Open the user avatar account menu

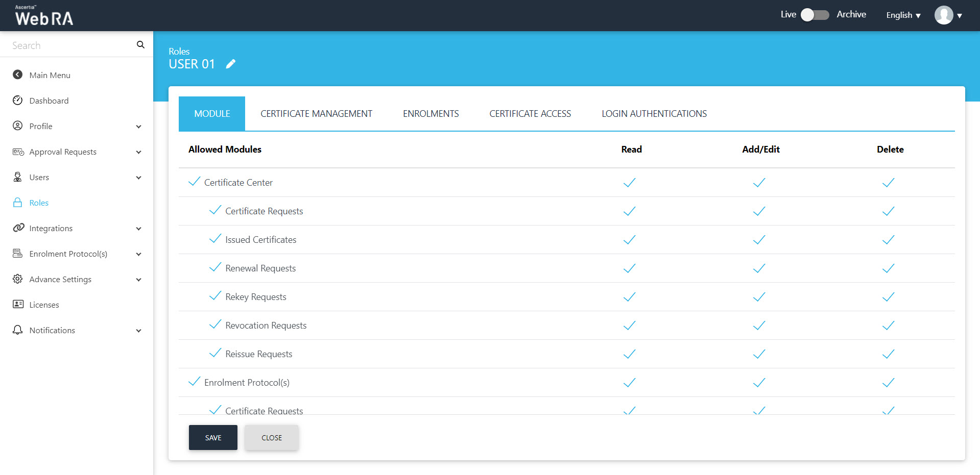point(948,15)
